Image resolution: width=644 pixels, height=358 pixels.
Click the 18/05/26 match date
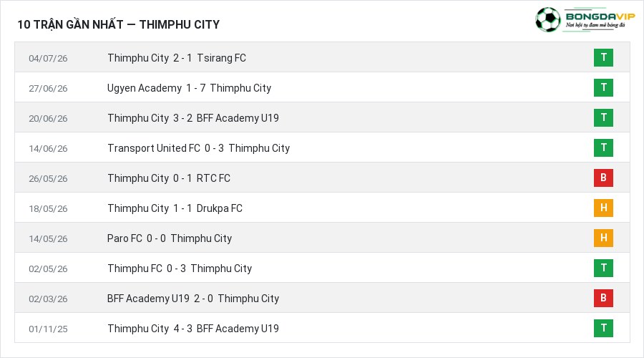(x=48, y=208)
